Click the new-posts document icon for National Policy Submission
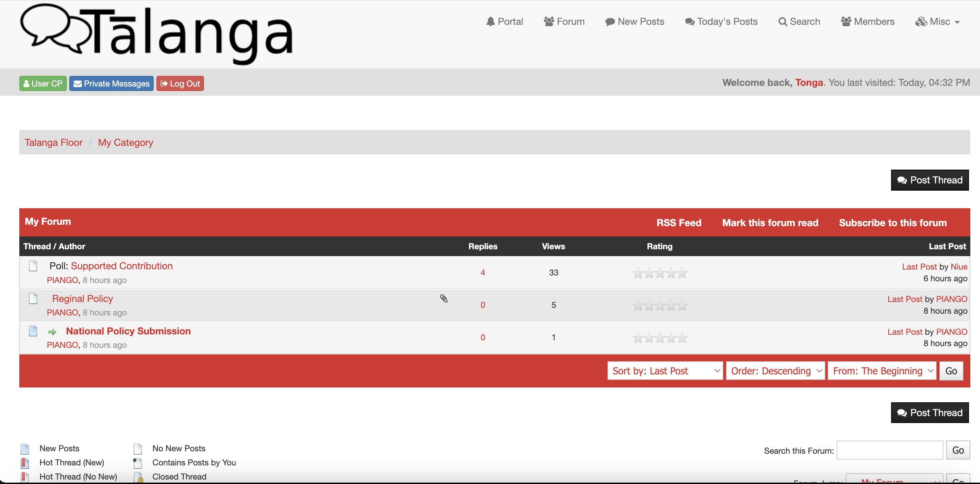The width and height of the screenshot is (980, 484). 33,331
